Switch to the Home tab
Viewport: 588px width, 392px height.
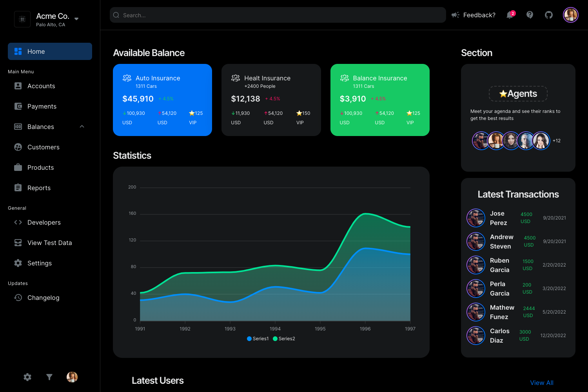tap(36, 51)
